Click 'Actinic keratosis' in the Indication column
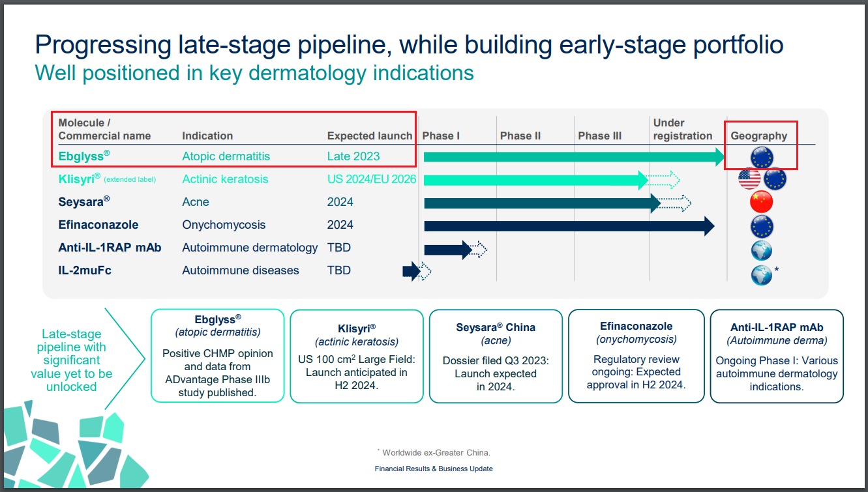Viewport: 868px width, 492px height. 225,179
